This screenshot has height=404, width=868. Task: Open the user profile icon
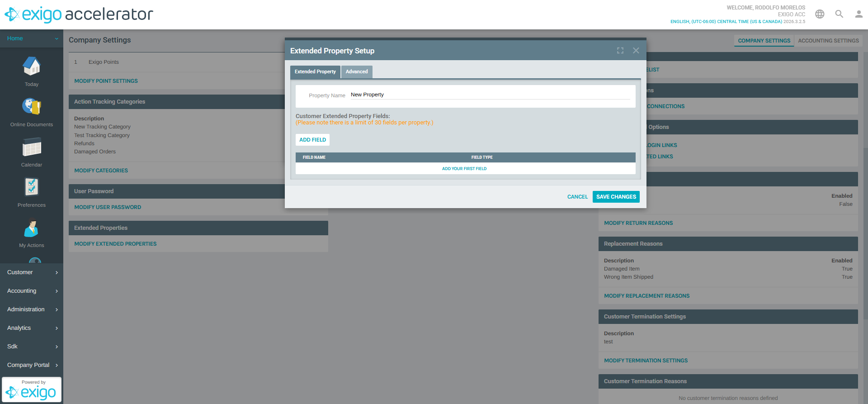859,14
